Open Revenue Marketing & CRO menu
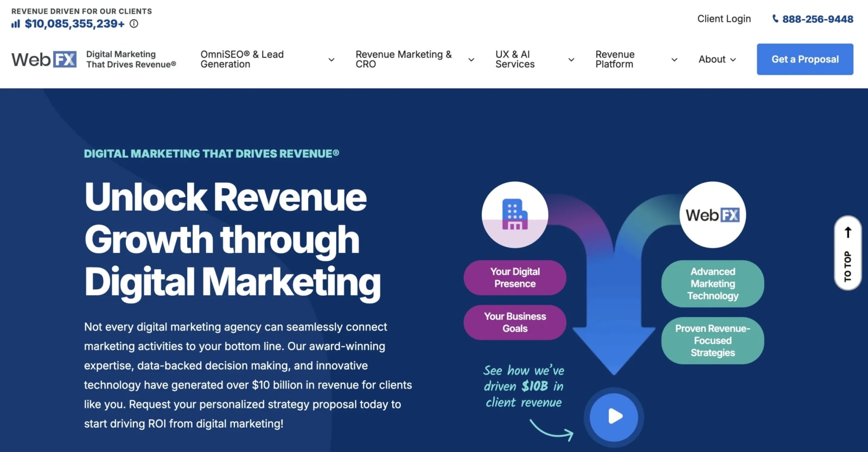 click(404, 59)
